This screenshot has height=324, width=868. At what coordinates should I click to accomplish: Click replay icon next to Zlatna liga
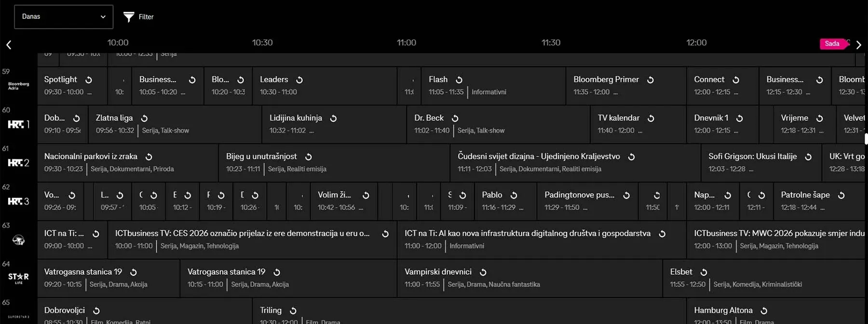tap(144, 118)
